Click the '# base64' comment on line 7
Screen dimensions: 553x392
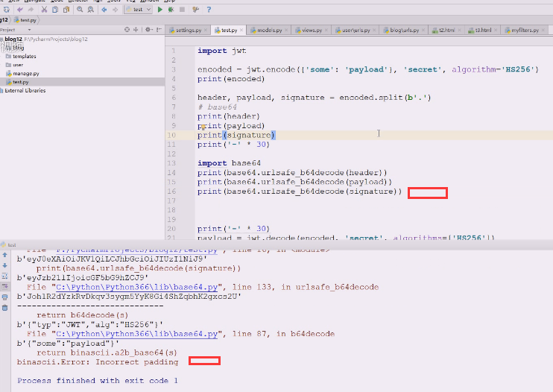click(x=218, y=107)
